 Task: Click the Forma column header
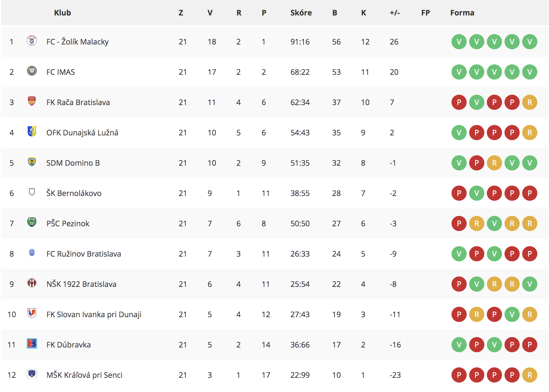462,13
